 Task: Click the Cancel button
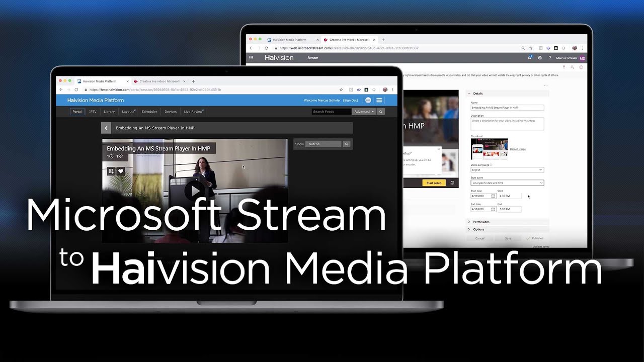click(x=480, y=238)
